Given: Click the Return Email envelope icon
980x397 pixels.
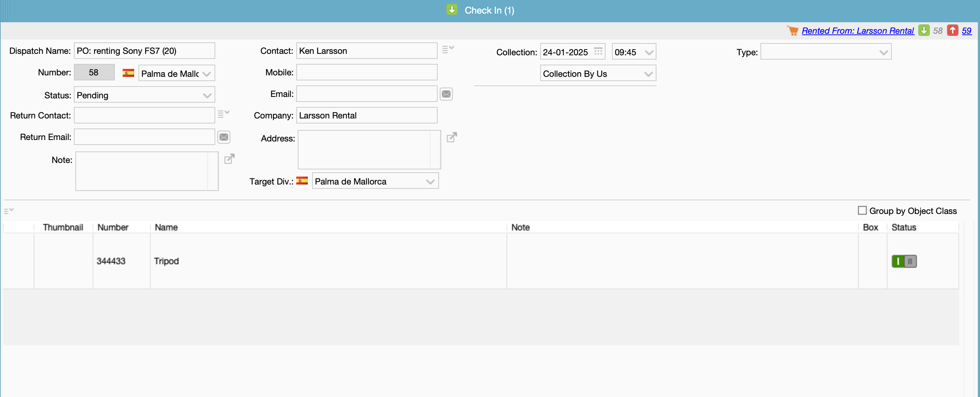Looking at the screenshot, I should tap(224, 137).
